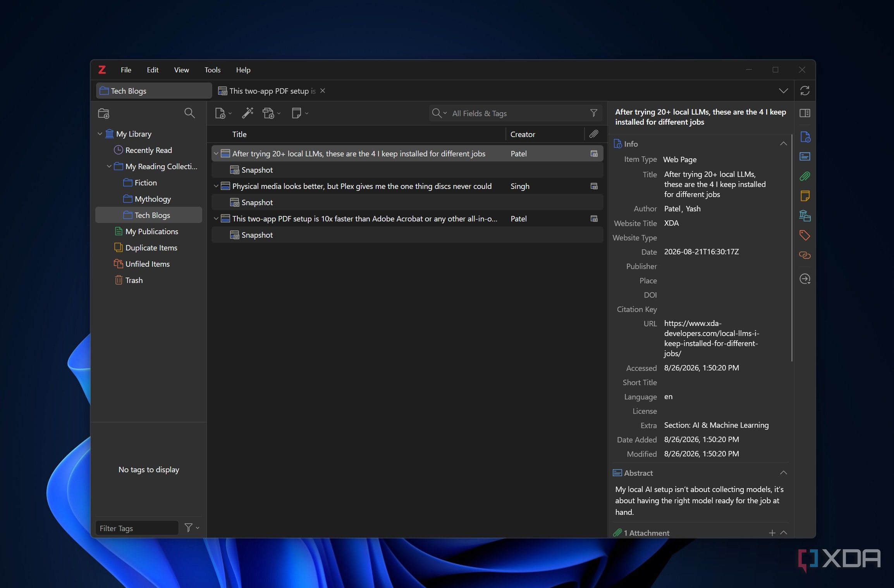894x588 pixels.
Task: Click the Locate arrow icon
Action: [x=805, y=279]
